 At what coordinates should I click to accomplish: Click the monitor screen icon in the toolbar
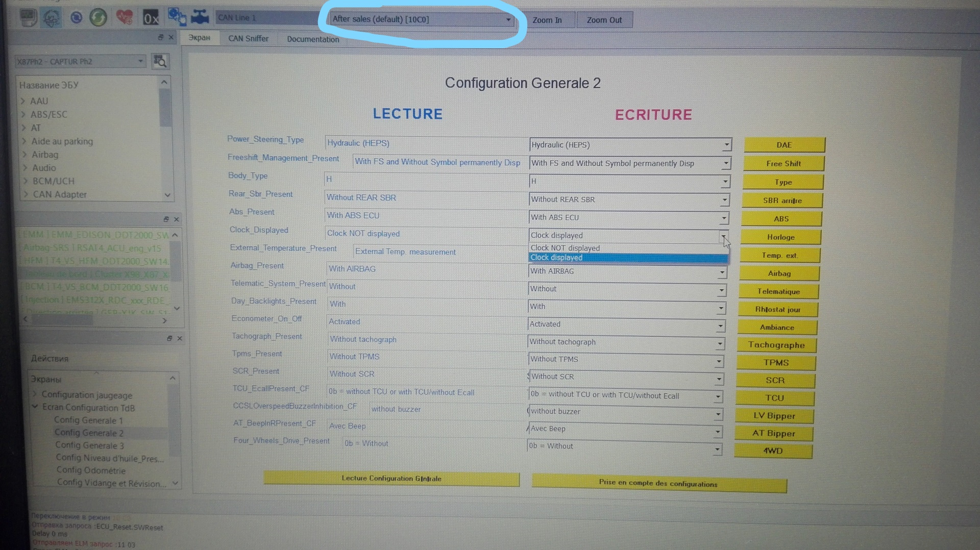(28, 17)
